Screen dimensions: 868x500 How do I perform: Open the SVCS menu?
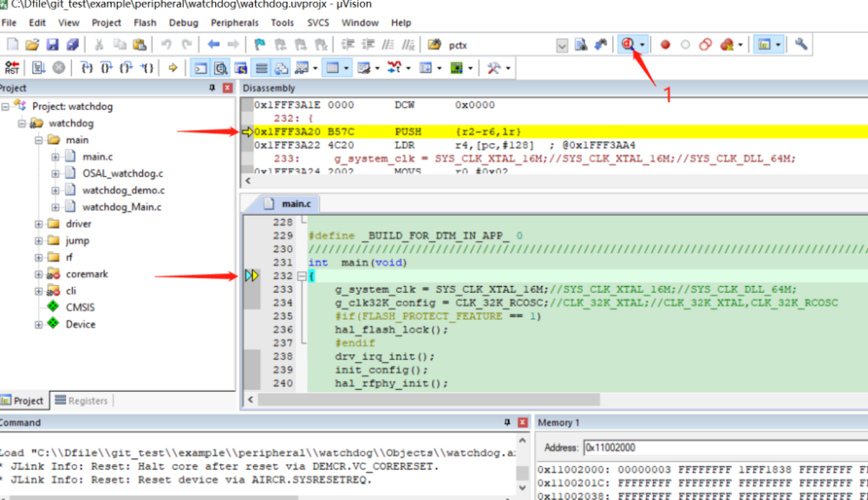(x=317, y=23)
